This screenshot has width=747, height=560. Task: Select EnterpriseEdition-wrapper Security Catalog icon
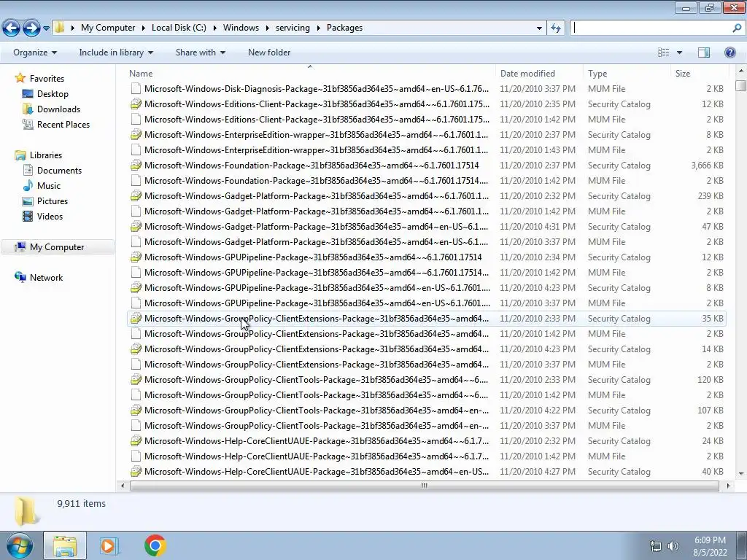tap(136, 135)
